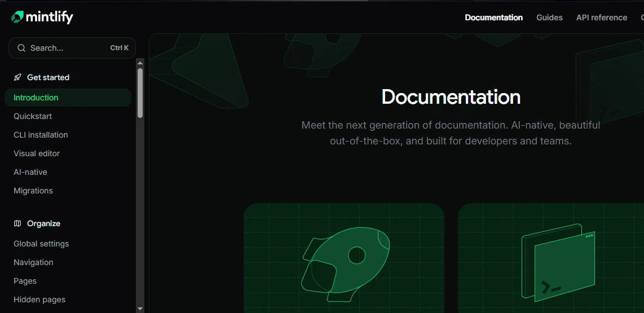The image size is (644, 313).
Task: Open the Visual editor page
Action: tap(37, 153)
